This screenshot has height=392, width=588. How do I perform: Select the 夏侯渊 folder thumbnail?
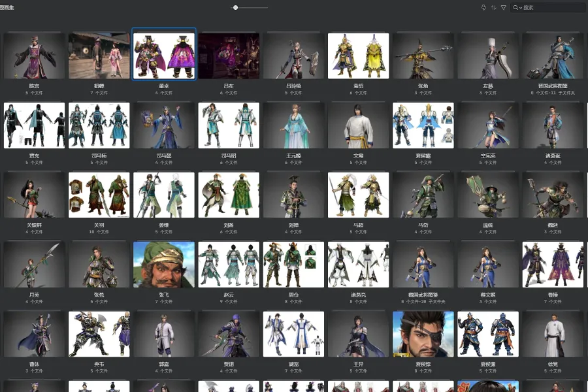click(488, 334)
